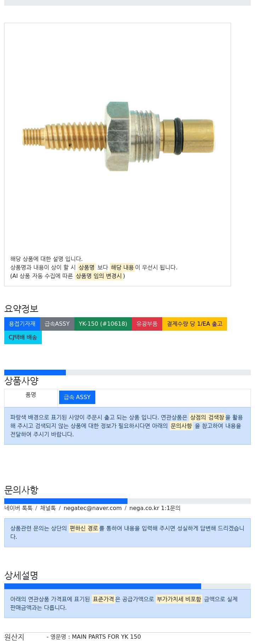This screenshot has width=255, height=644.
Task: Click the highlighted 문의사항 text in notice
Action: (x=181, y=426)
